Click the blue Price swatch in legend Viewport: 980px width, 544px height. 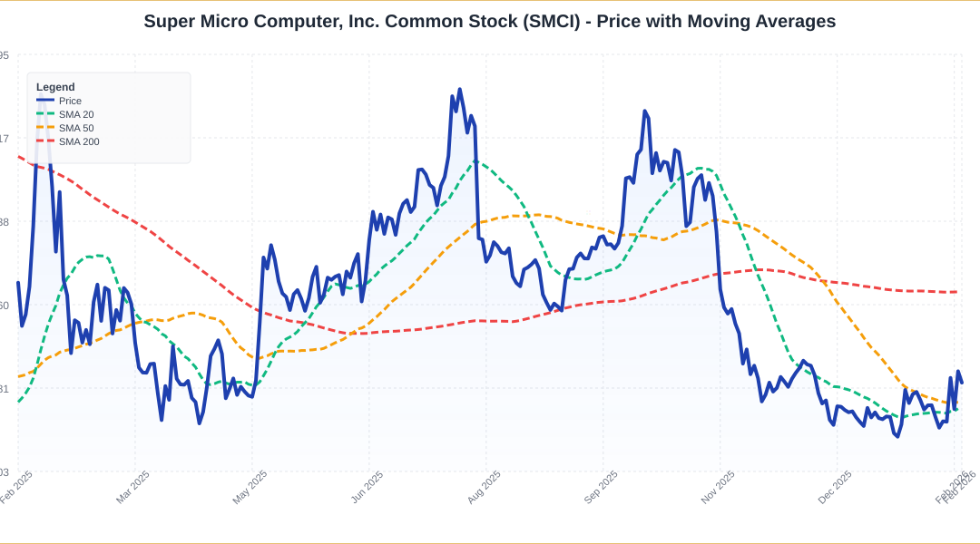point(45,101)
